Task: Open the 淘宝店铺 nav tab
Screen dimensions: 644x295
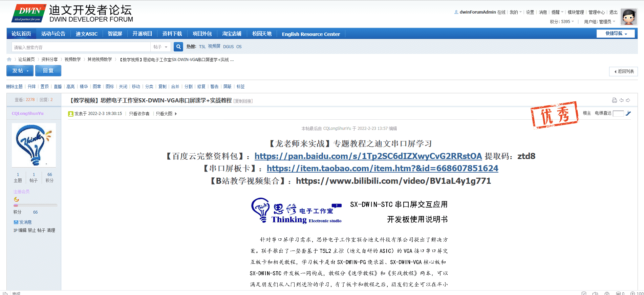Action: (x=232, y=34)
